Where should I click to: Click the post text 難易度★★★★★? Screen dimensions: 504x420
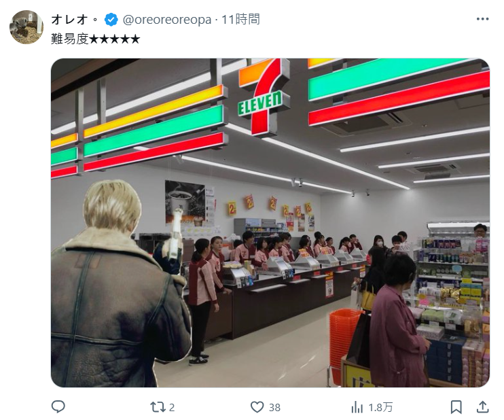(x=96, y=39)
